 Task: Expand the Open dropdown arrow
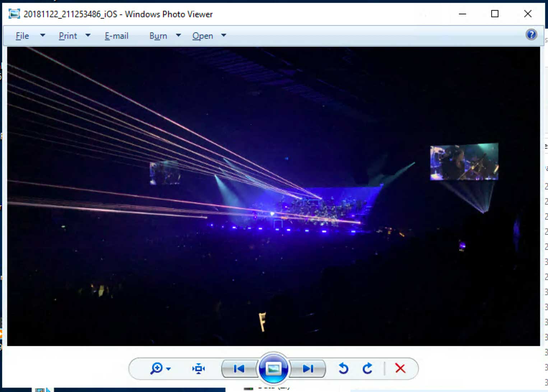223,35
